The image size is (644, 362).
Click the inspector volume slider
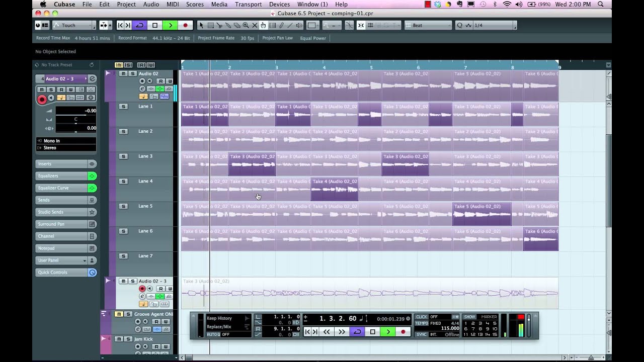tap(76, 111)
